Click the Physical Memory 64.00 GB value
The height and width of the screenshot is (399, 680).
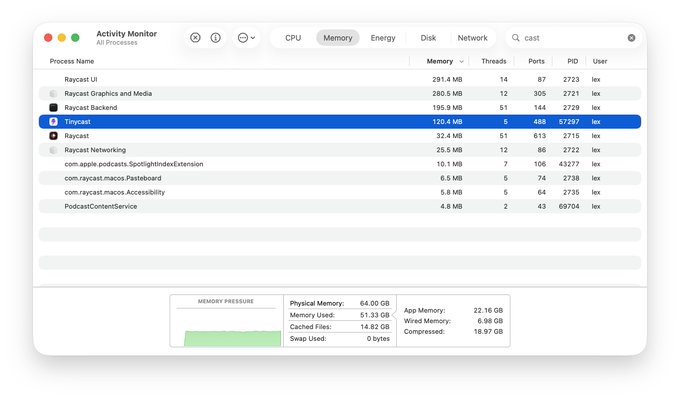375,303
